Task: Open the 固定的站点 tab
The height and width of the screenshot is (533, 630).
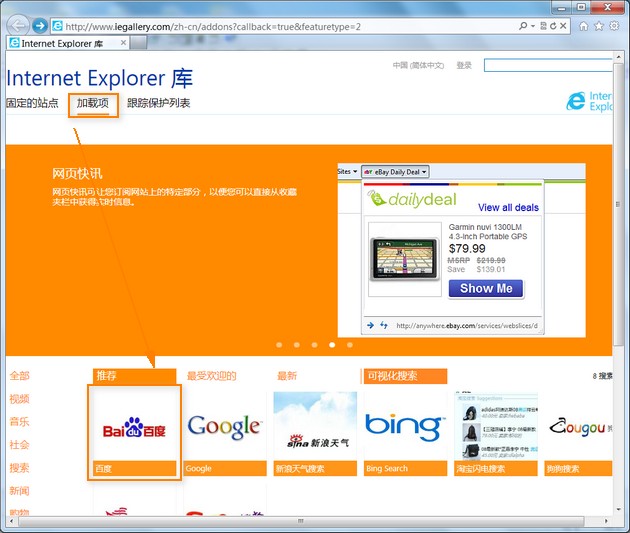Action: click(x=32, y=103)
